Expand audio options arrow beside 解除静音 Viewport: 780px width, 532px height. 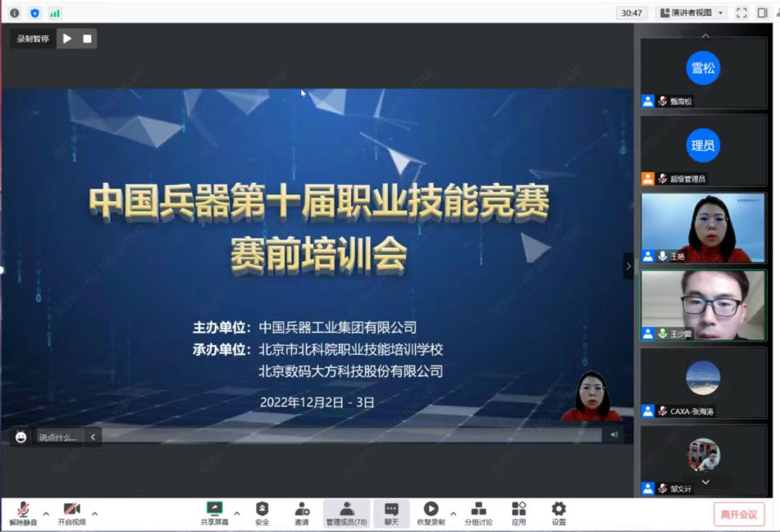(x=46, y=514)
